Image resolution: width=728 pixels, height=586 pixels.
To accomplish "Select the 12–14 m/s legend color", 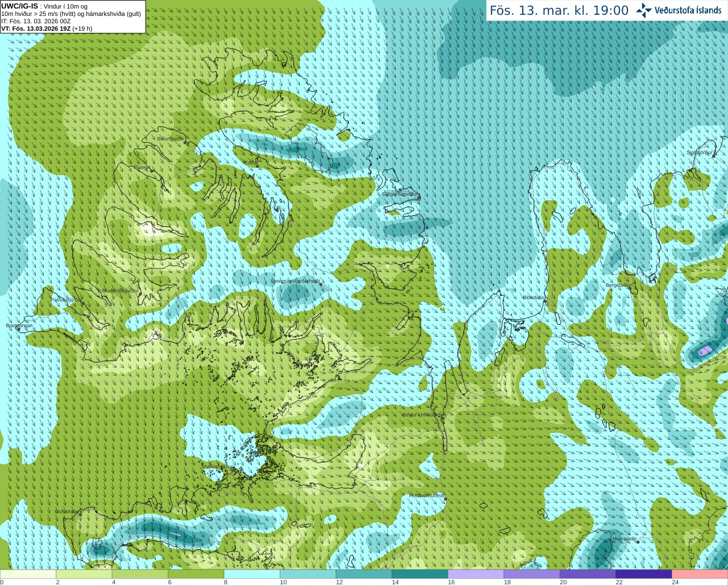I will [364, 574].
